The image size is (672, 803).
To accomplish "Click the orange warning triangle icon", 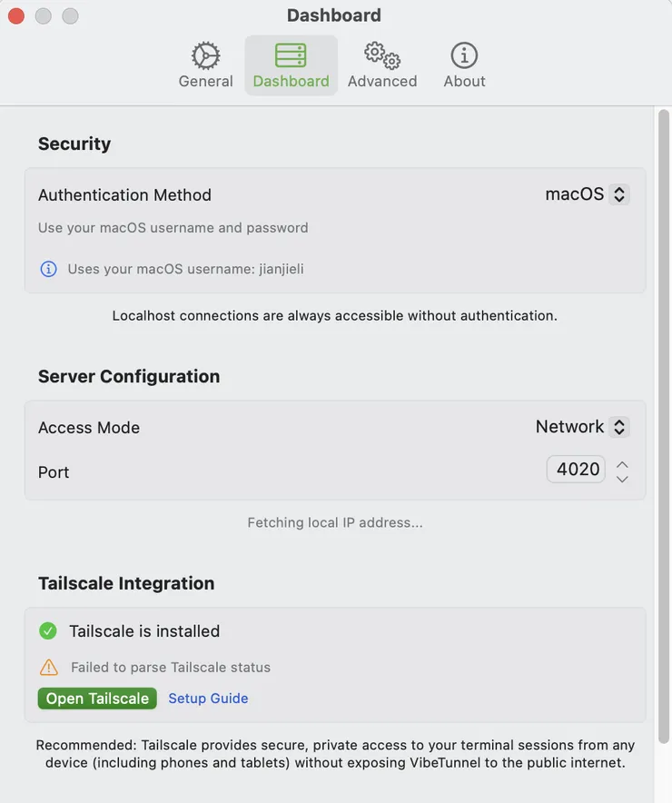I will 49,668.
